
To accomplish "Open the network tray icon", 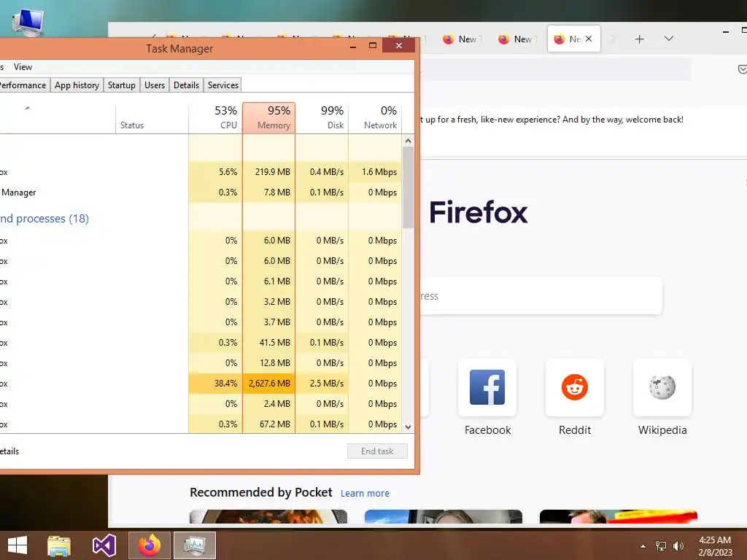I will 661,546.
